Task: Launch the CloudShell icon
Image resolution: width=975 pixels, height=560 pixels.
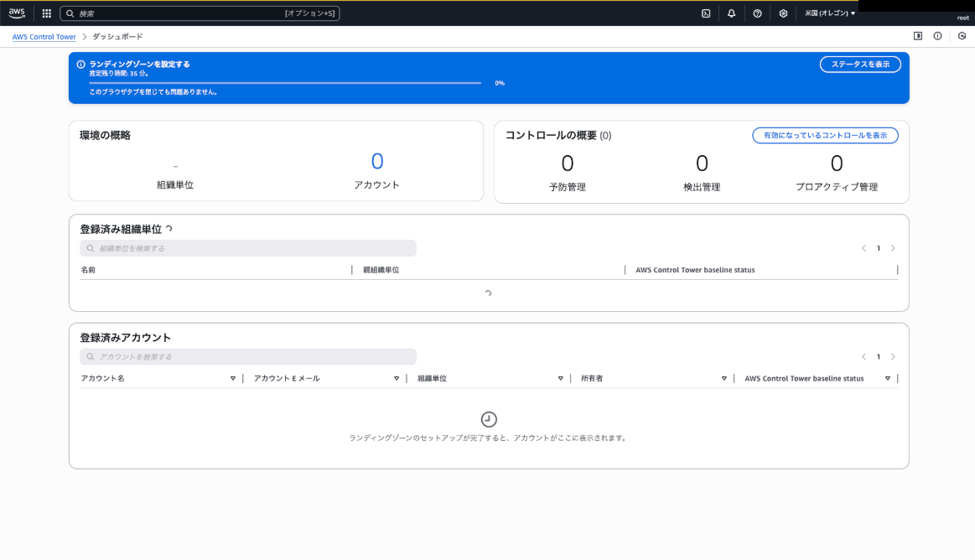Action: point(706,13)
